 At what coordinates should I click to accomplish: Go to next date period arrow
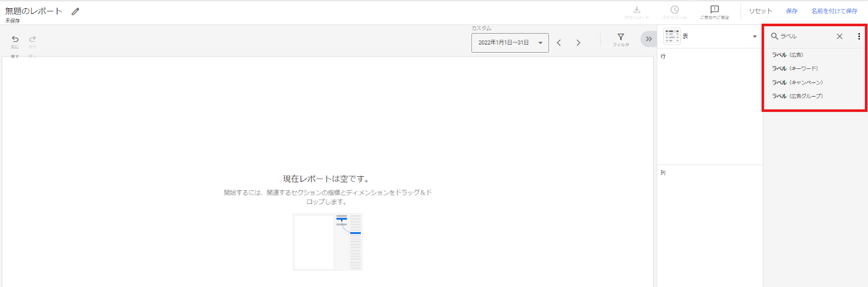click(x=578, y=43)
